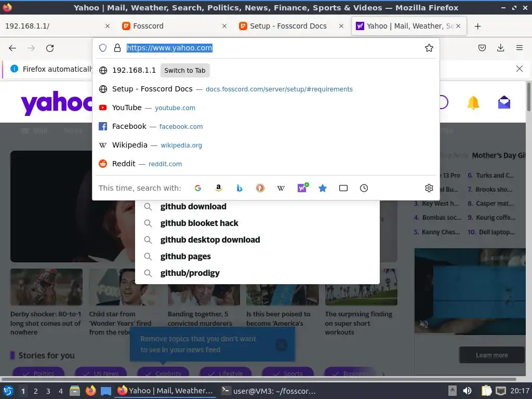This screenshot has height=399, width=532.
Task: Search this time with Wikipedia icon
Action: 281,188
